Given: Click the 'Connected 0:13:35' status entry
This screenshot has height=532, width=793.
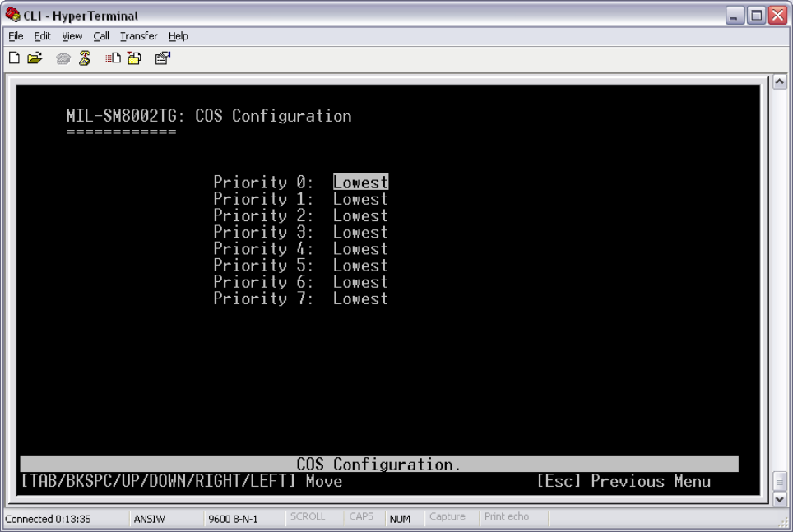Looking at the screenshot, I should click(48, 519).
